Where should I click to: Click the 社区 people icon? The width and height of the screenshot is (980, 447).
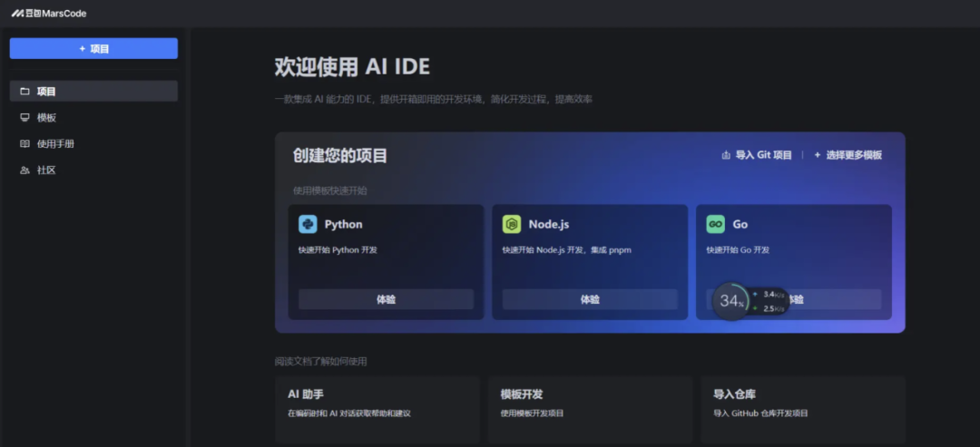[x=25, y=170]
